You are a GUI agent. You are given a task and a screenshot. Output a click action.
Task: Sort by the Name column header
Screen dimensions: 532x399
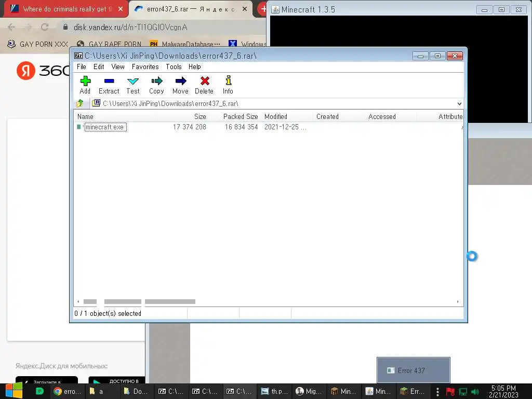[x=116, y=116]
